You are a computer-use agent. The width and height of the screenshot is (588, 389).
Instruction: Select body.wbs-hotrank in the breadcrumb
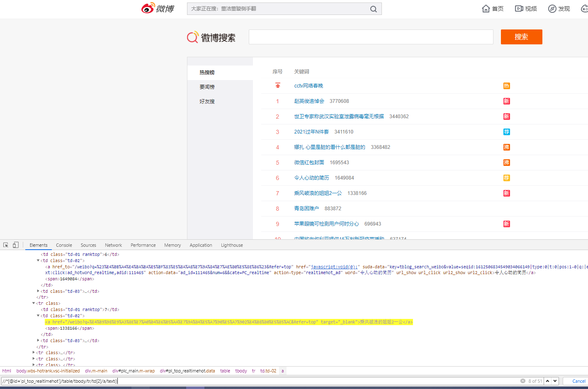click(x=48, y=371)
